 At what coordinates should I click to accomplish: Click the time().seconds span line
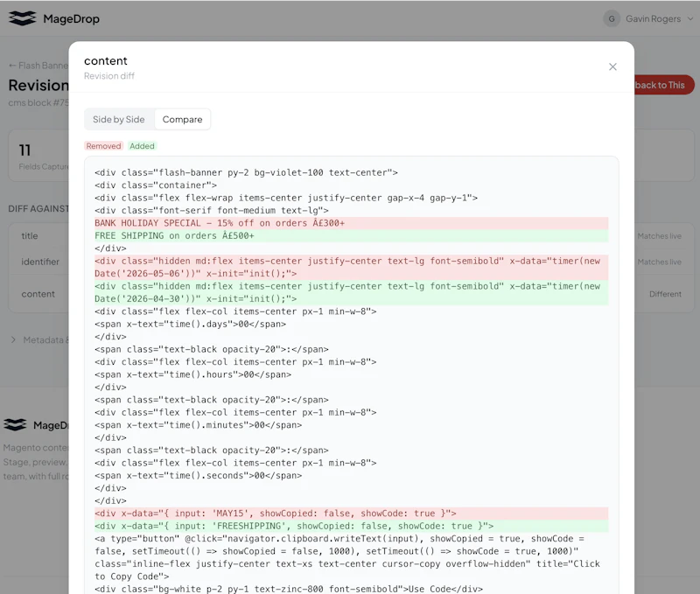click(x=199, y=475)
